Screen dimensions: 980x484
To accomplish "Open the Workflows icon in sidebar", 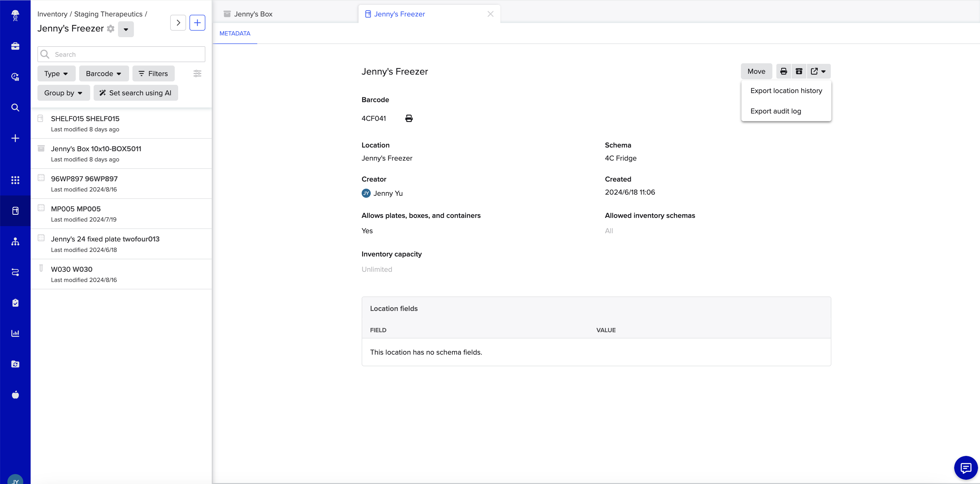I will tap(15, 272).
